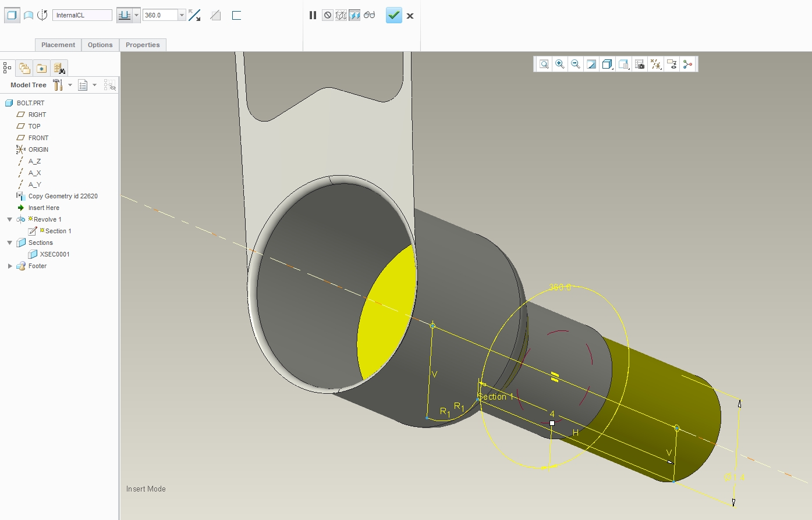The height and width of the screenshot is (520, 812).
Task: Select Attached preview mode
Action: (354, 15)
